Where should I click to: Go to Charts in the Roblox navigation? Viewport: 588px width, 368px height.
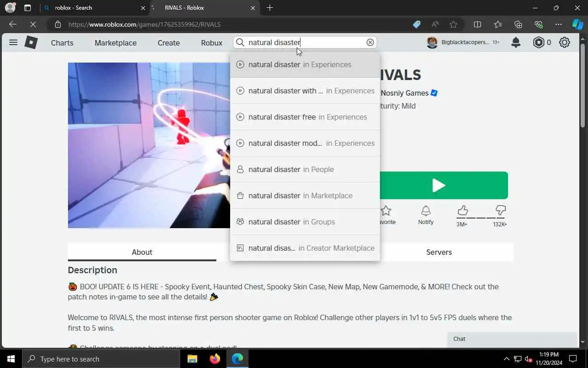point(62,43)
